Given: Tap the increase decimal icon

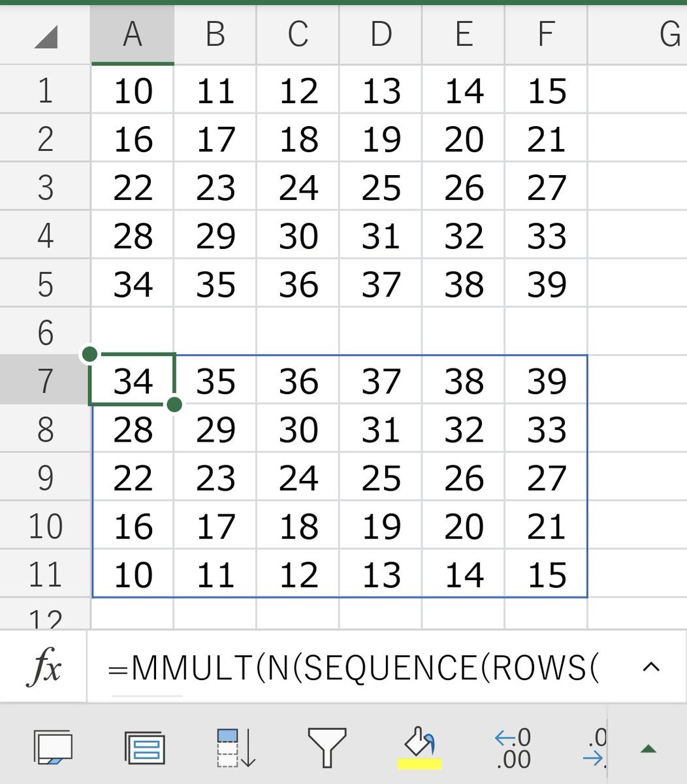Looking at the screenshot, I should pos(513,747).
